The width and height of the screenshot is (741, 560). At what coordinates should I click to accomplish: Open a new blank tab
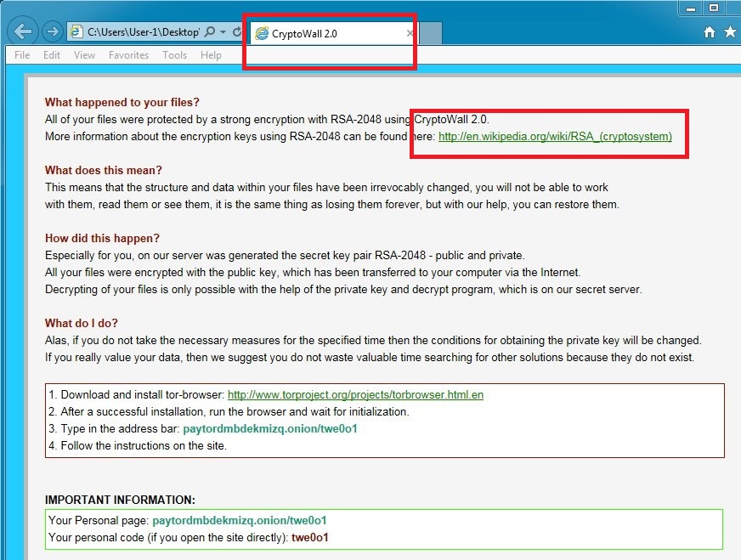point(430,33)
